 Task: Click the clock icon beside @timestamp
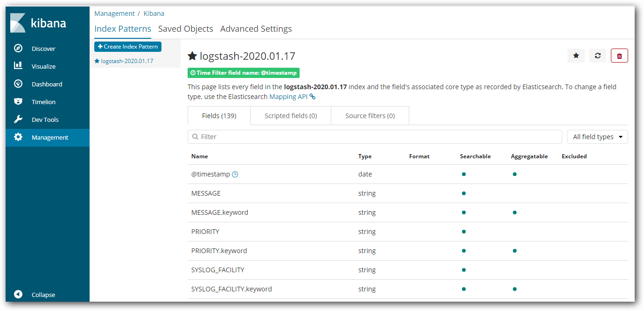coord(235,174)
